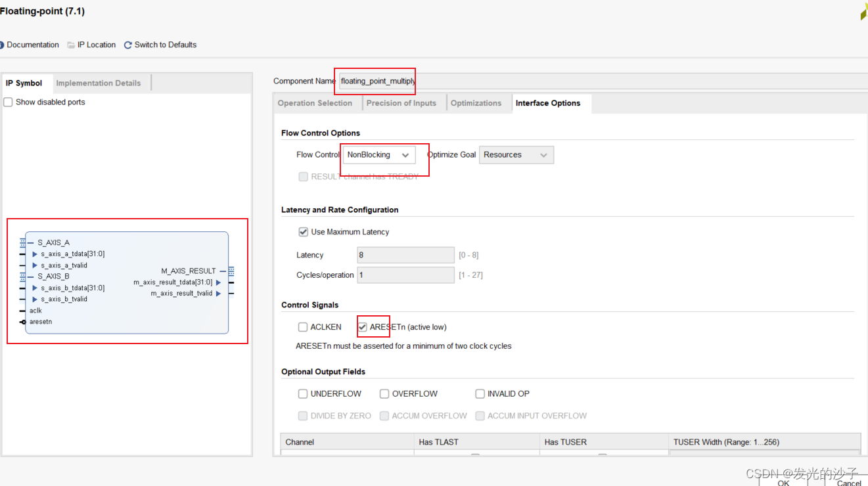Collapse the S_AXIS_B interface group
The height and width of the screenshot is (486, 868).
31,276
